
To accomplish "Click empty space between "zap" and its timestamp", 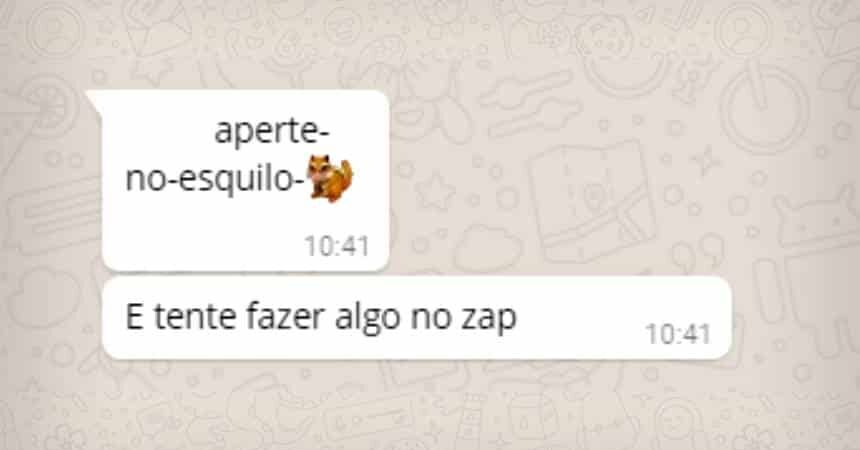I will pos(580,318).
